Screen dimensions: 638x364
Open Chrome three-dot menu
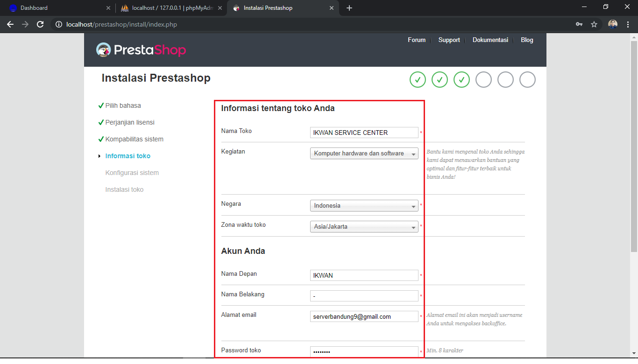(x=628, y=24)
